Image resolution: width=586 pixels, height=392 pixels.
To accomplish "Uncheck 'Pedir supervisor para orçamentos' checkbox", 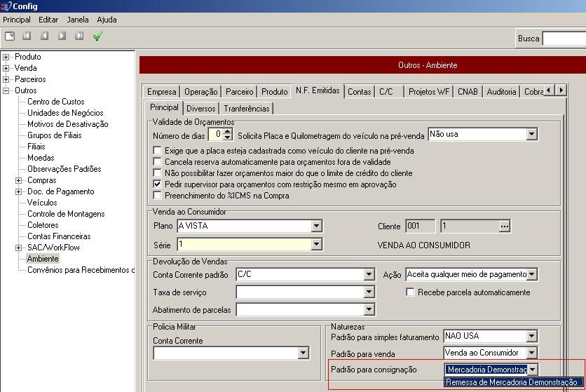I will [158, 184].
